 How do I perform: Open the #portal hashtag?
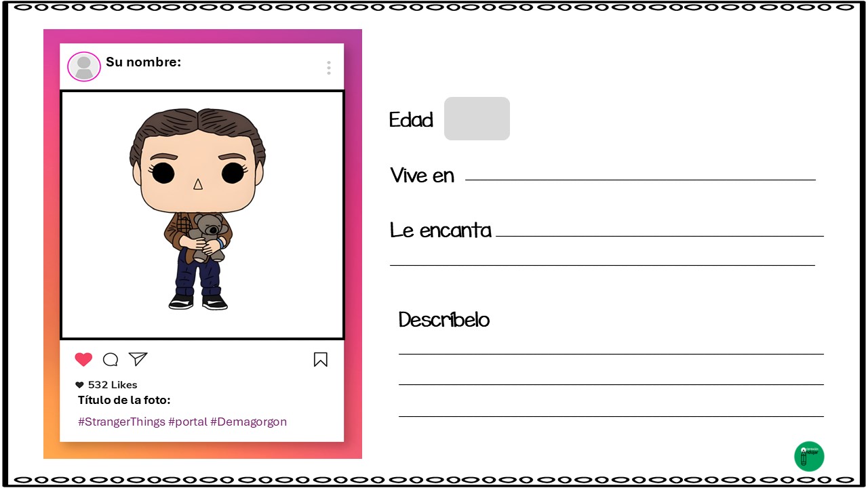(188, 422)
